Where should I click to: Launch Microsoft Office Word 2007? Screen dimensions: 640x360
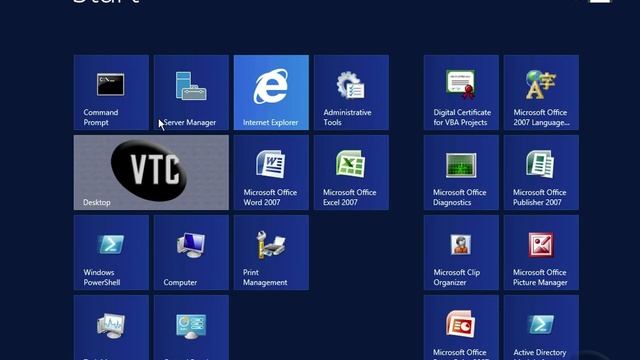pos(271,172)
